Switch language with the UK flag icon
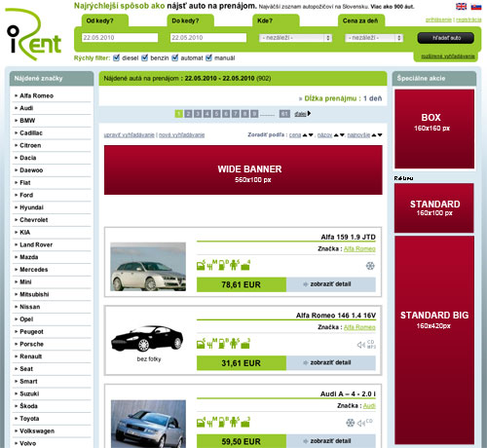The image size is (487, 448). (461, 6)
